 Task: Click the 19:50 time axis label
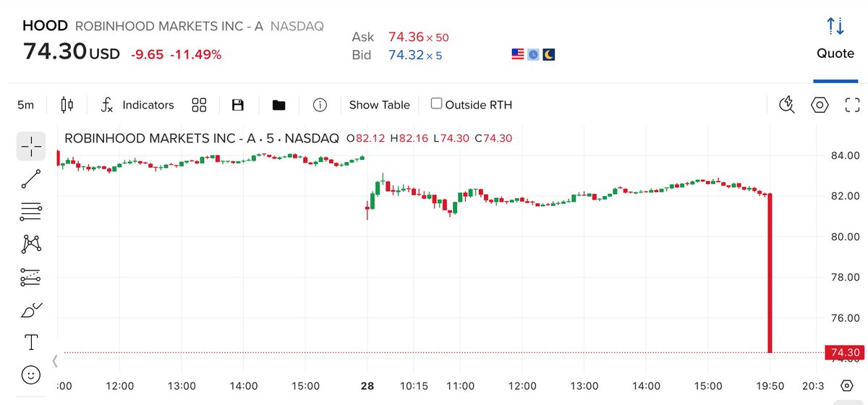(770, 385)
